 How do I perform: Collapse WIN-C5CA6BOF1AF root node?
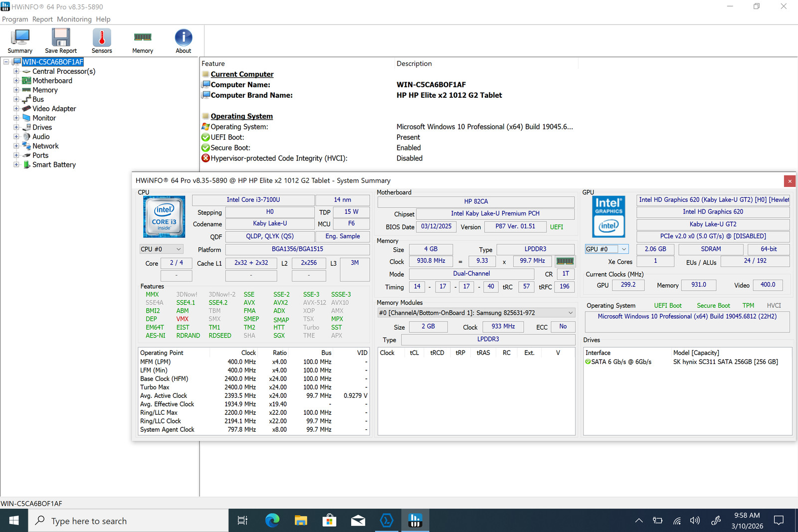pos(6,62)
